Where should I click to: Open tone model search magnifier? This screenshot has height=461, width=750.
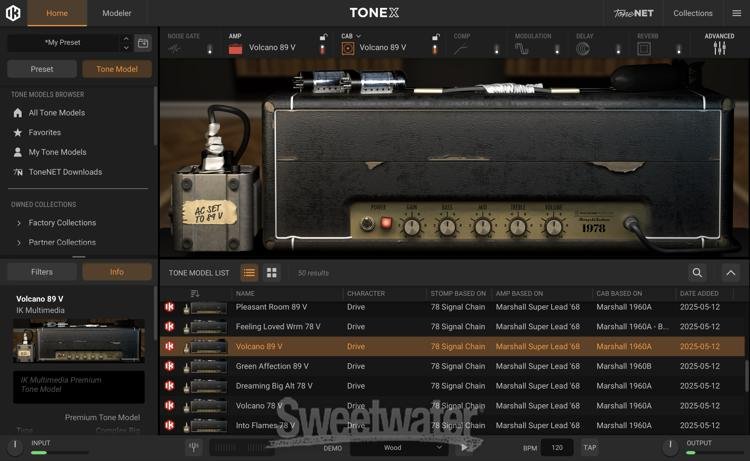(x=697, y=273)
